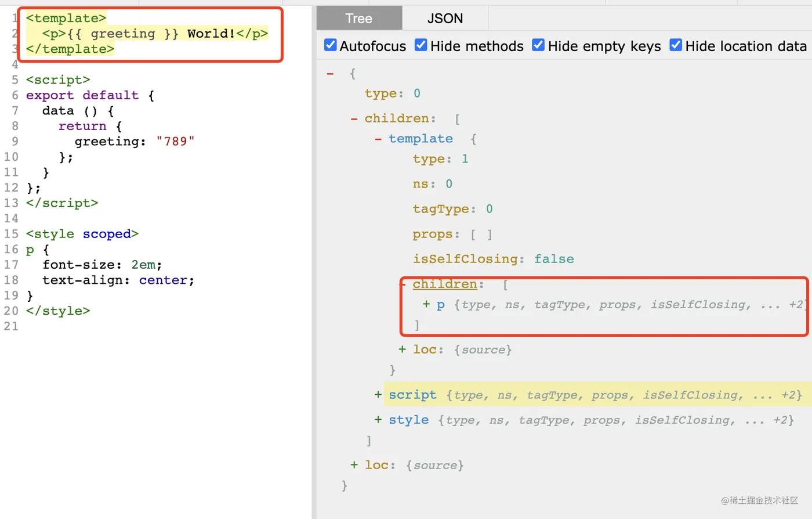The image size is (812, 519).
Task: Place cursor on the style scoped line
Action: [82, 234]
